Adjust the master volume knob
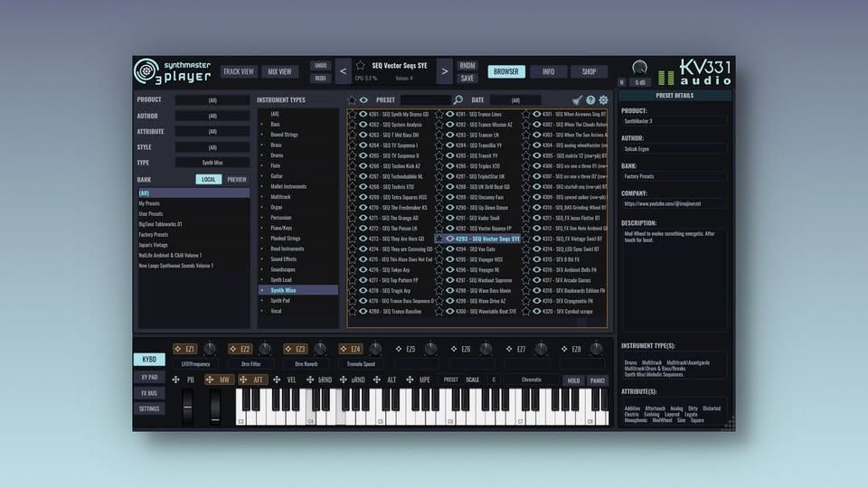The width and height of the screenshot is (868, 488). click(639, 68)
